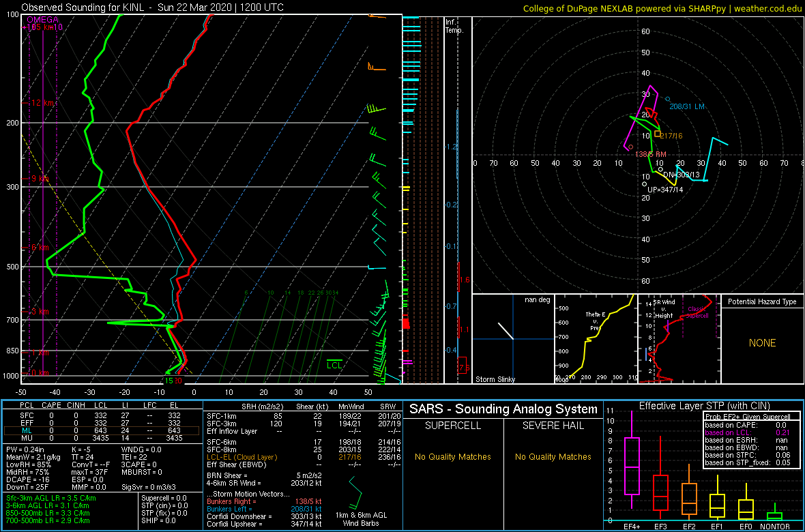The width and height of the screenshot is (805, 532).
Task: Select the MU parcel row
Action: pos(102,437)
